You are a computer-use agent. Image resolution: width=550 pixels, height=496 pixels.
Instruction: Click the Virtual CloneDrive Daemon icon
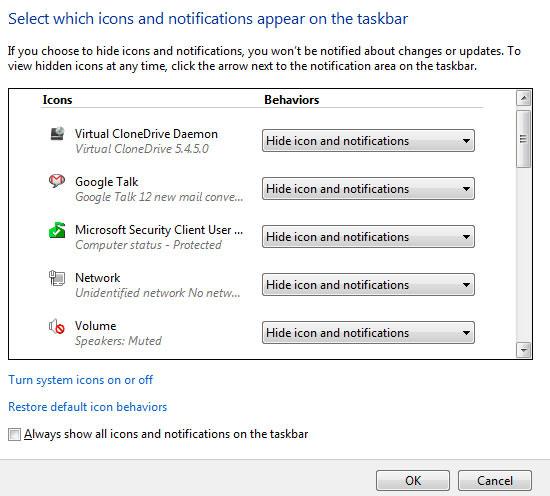click(58, 134)
